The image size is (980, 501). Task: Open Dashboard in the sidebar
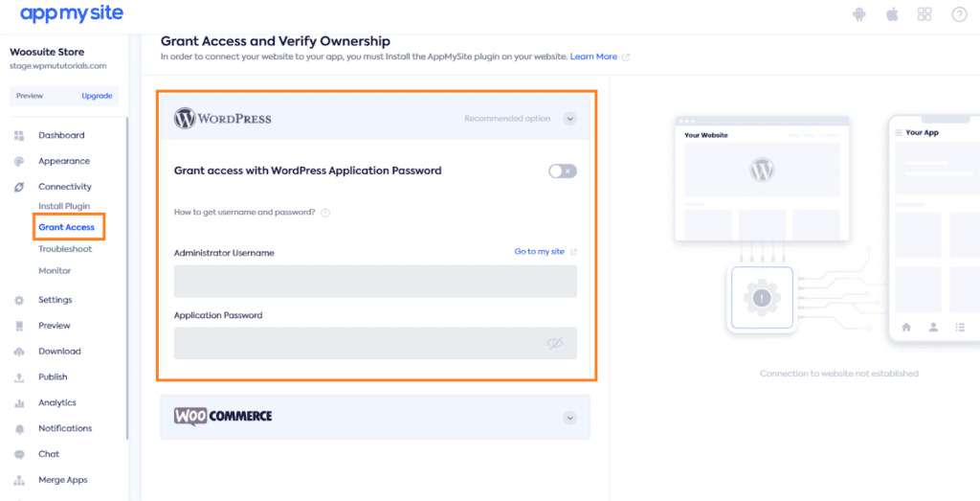click(x=61, y=135)
